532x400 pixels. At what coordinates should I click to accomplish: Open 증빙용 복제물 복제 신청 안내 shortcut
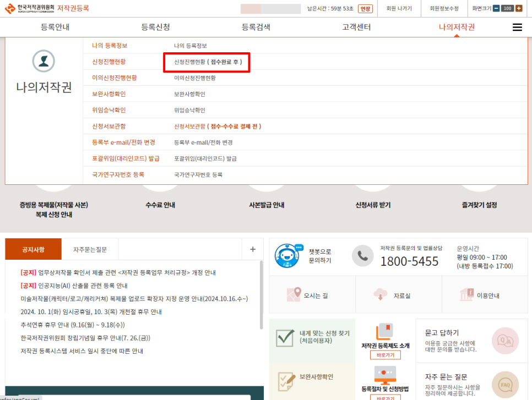(53, 210)
